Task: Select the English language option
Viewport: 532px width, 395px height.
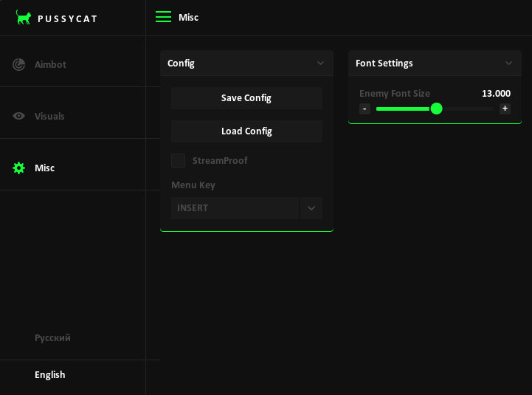Action: pyautogui.click(x=50, y=375)
